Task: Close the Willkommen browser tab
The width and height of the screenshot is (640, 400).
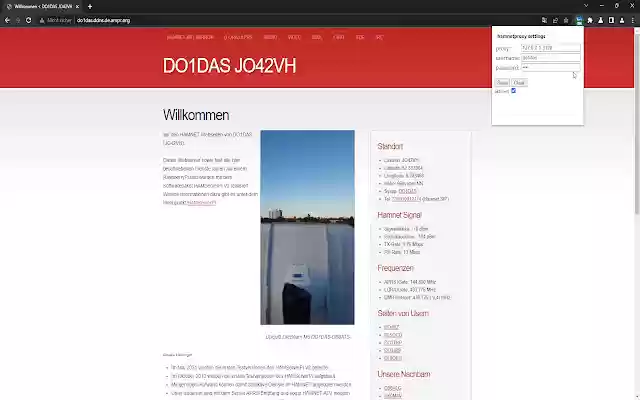Action: tap(77, 7)
